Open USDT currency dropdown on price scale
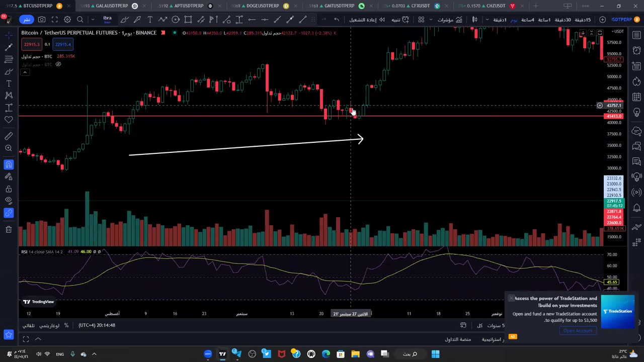The height and width of the screenshot is (362, 644). 617,32
